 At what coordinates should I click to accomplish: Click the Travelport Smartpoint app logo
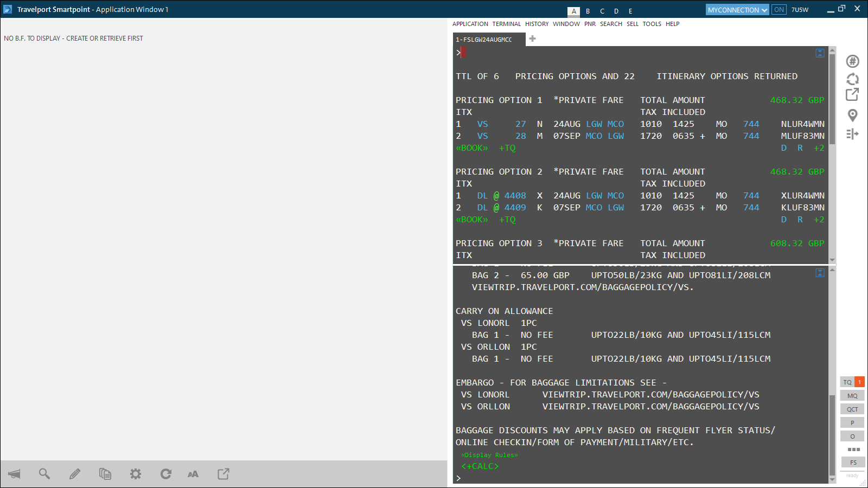[8, 9]
